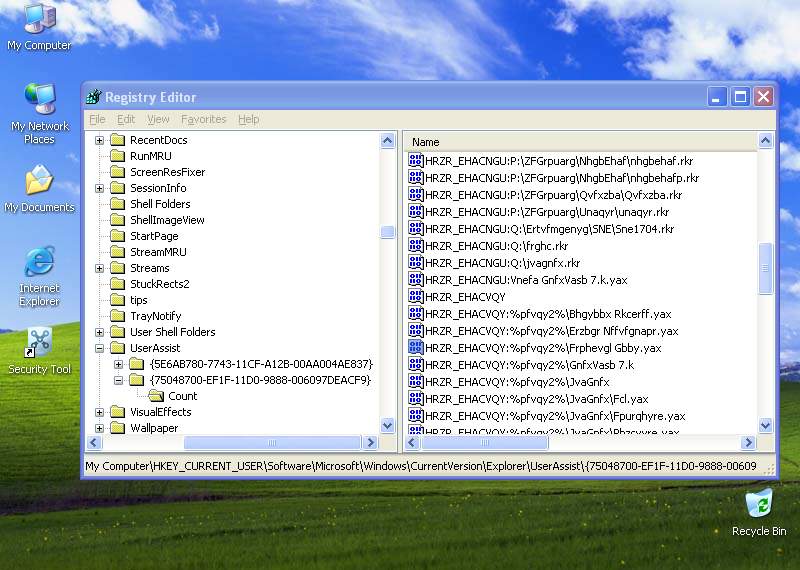Open the File menu
The image size is (800, 570).
[x=97, y=119]
